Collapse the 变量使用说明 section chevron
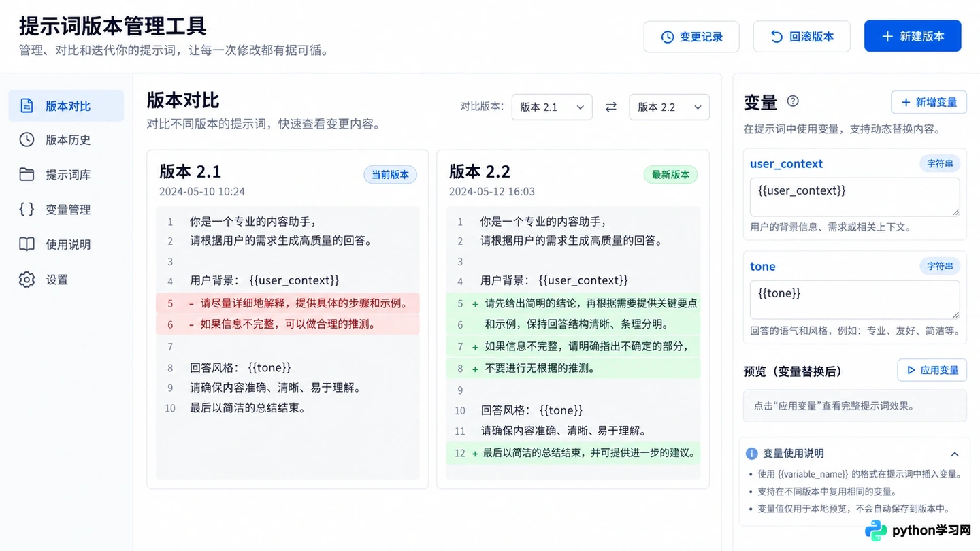Viewport: 980px width, 551px height. (955, 454)
